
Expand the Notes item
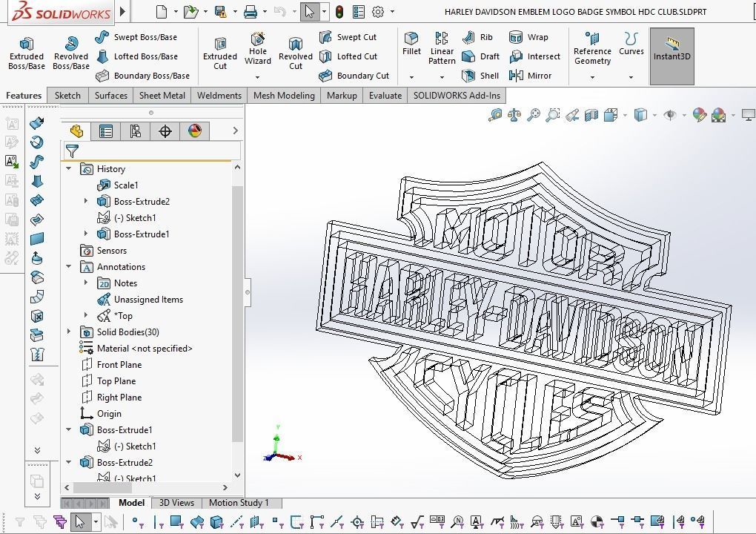pyautogui.click(x=86, y=283)
